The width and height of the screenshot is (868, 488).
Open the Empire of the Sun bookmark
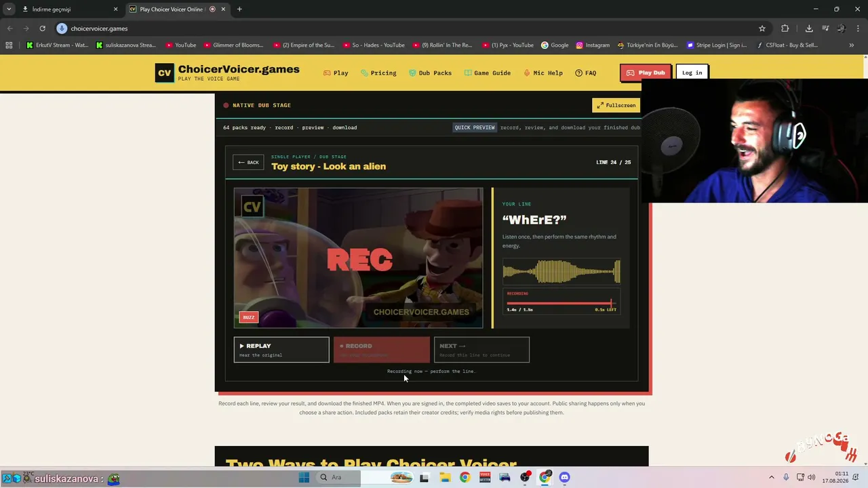304,45
